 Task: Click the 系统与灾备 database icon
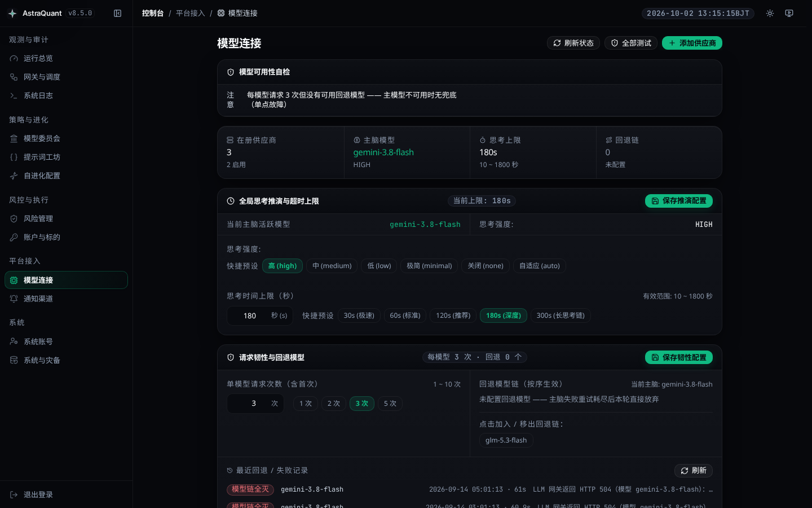[14, 360]
